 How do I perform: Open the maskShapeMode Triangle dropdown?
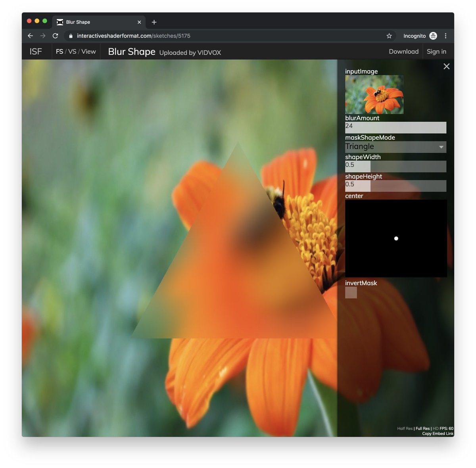pos(395,147)
